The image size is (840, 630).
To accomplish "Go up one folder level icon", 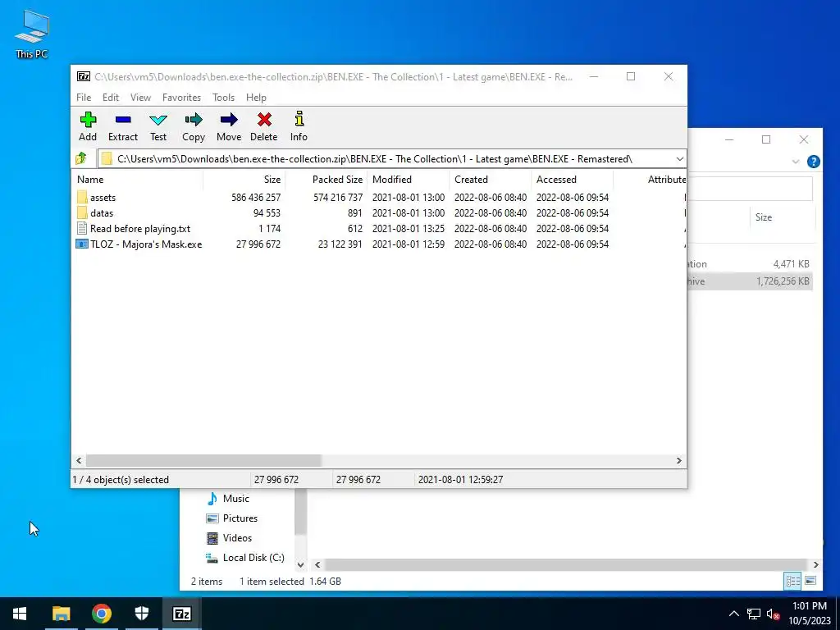I will coord(81,158).
